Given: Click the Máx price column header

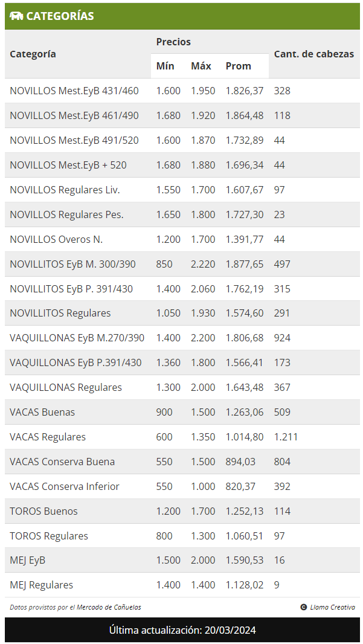Looking at the screenshot, I should click(201, 66).
